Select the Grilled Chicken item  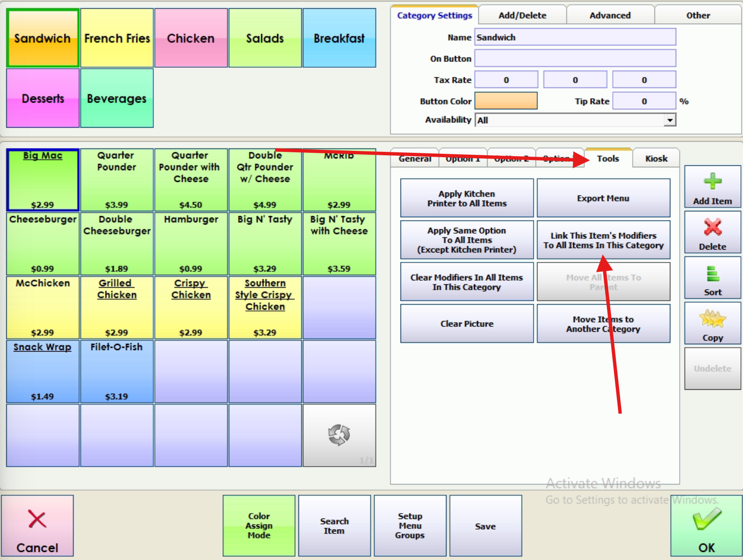tap(117, 308)
